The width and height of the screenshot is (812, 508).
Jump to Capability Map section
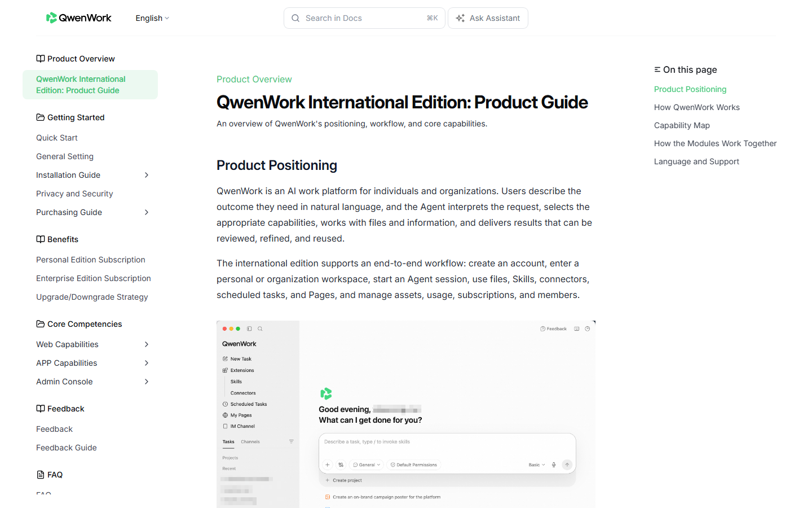tap(682, 125)
